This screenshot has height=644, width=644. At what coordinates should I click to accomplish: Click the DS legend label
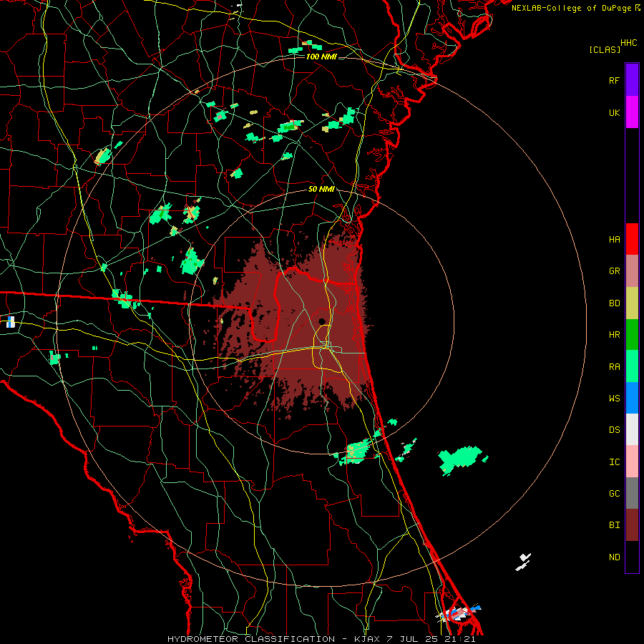(x=614, y=430)
